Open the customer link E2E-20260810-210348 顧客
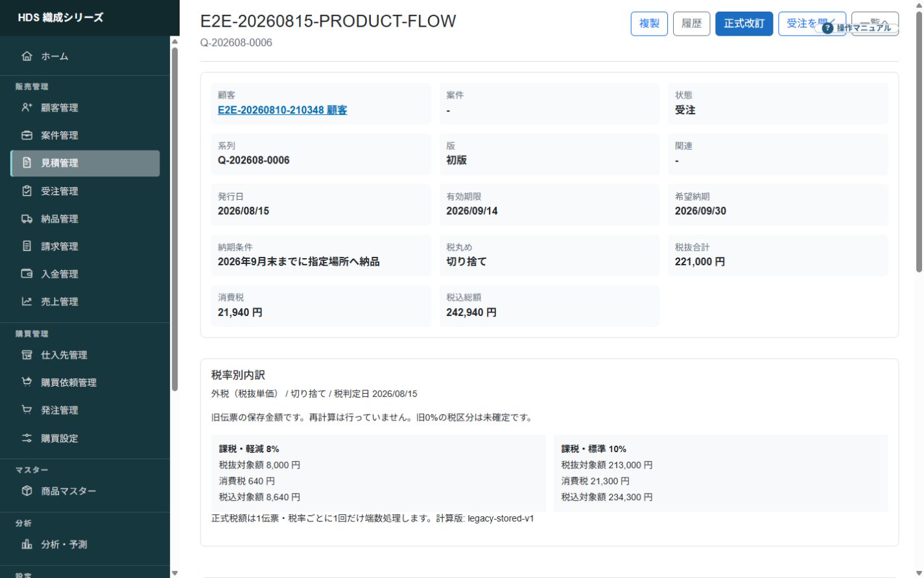Image resolution: width=924 pixels, height=578 pixels. click(282, 110)
